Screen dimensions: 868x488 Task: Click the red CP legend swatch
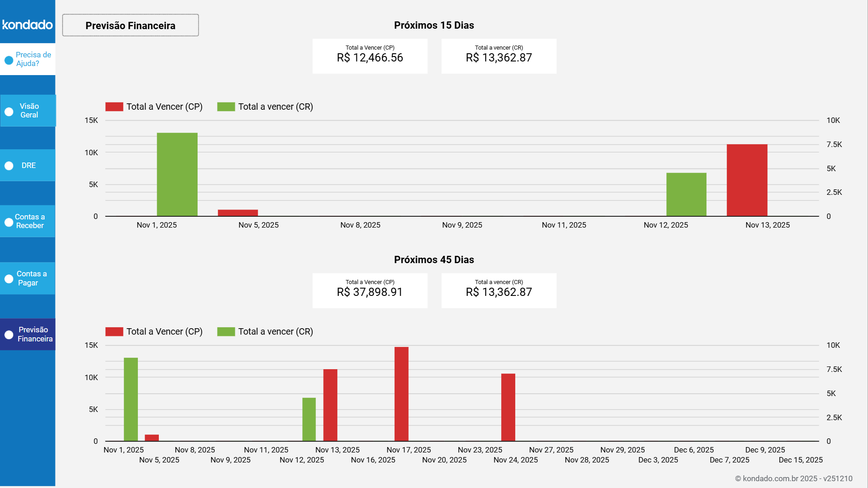click(x=114, y=106)
